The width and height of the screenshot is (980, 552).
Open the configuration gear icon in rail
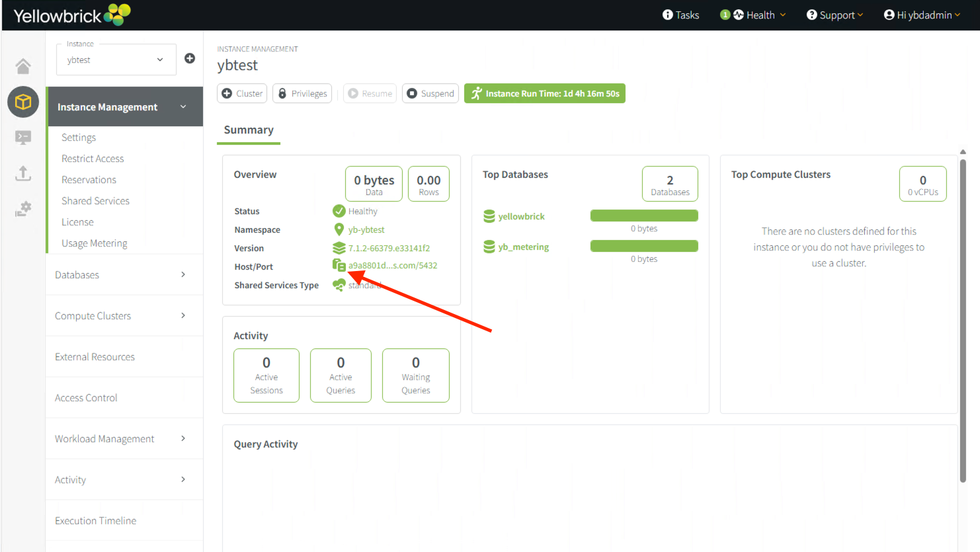click(x=23, y=209)
